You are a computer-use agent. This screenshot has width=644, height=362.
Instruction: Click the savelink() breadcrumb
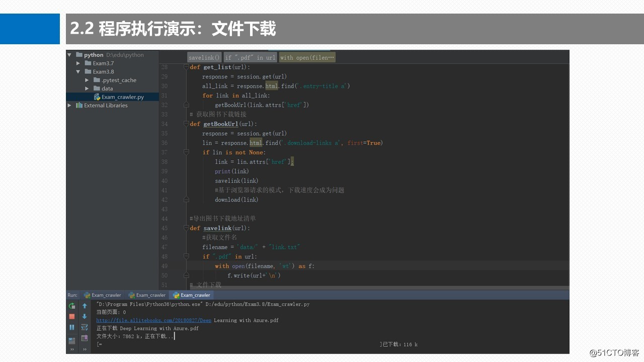204,57
